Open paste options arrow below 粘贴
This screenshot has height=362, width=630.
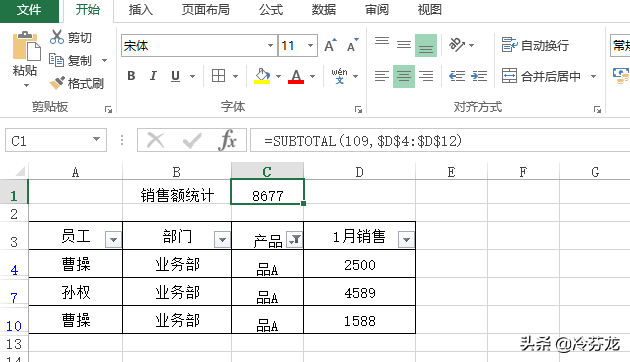click(26, 85)
